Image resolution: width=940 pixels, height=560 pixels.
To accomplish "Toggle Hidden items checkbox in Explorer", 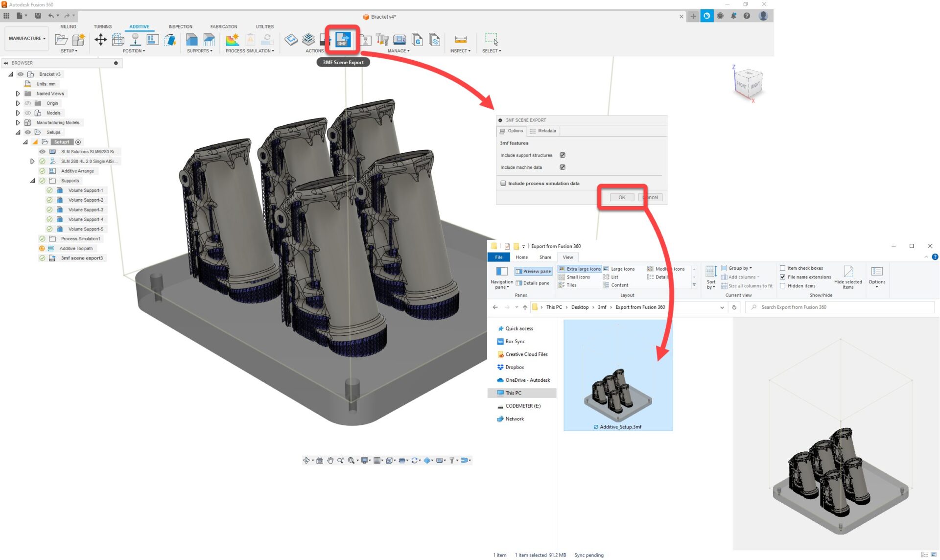I will pos(782,286).
